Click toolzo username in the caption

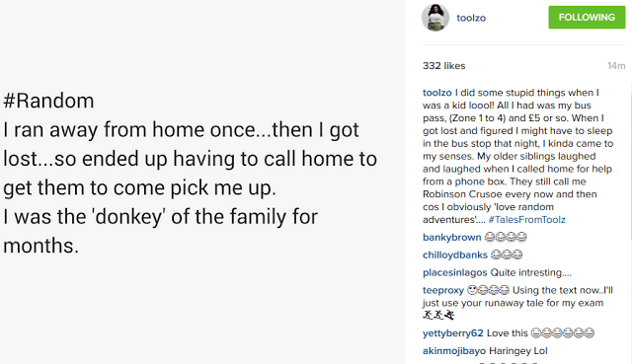point(436,93)
